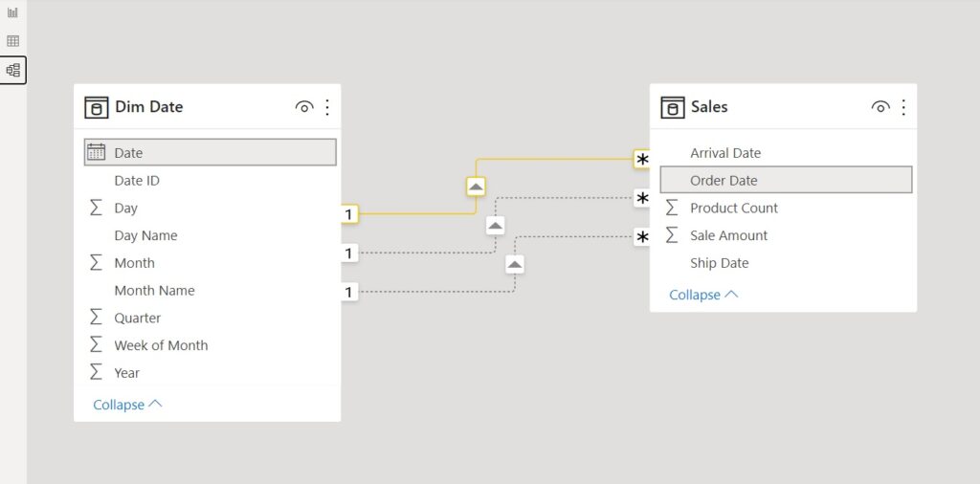Screen dimensions: 980x484
Task: Click the lowest dotted relationship arrow
Action: [514, 265]
